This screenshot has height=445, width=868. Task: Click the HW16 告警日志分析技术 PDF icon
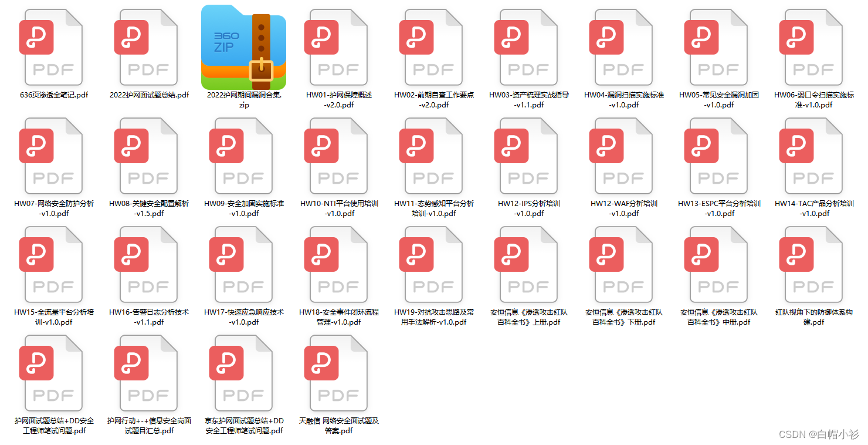click(x=146, y=264)
